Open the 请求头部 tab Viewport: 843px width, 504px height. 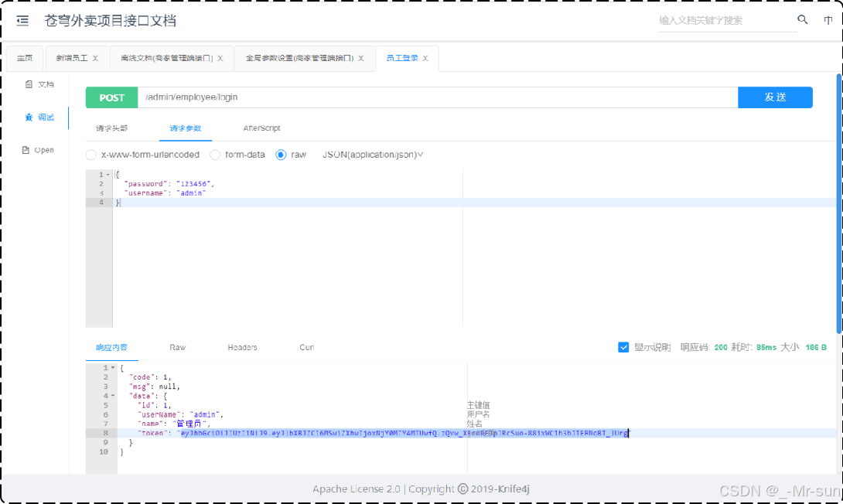point(112,128)
